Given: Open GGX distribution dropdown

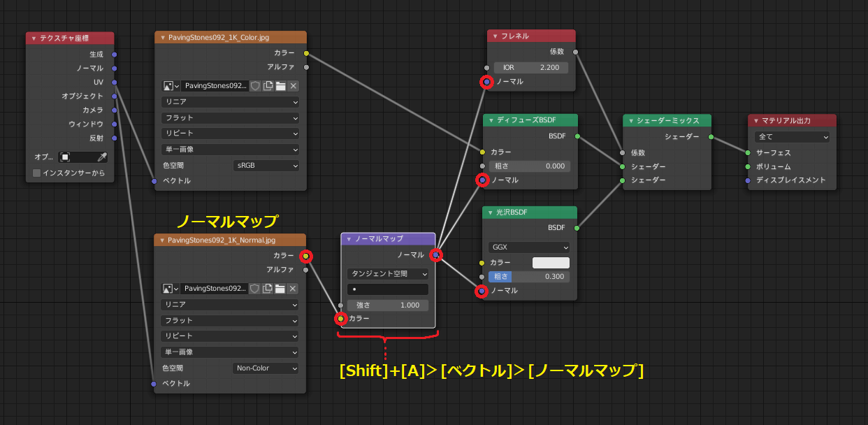Looking at the screenshot, I should (x=529, y=247).
